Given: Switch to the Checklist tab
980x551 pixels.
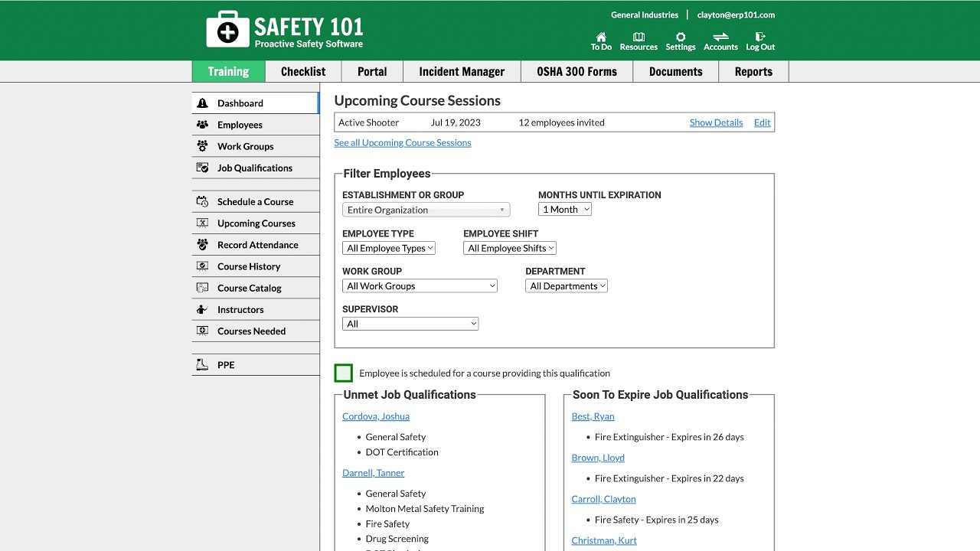Looking at the screenshot, I should coord(303,71).
